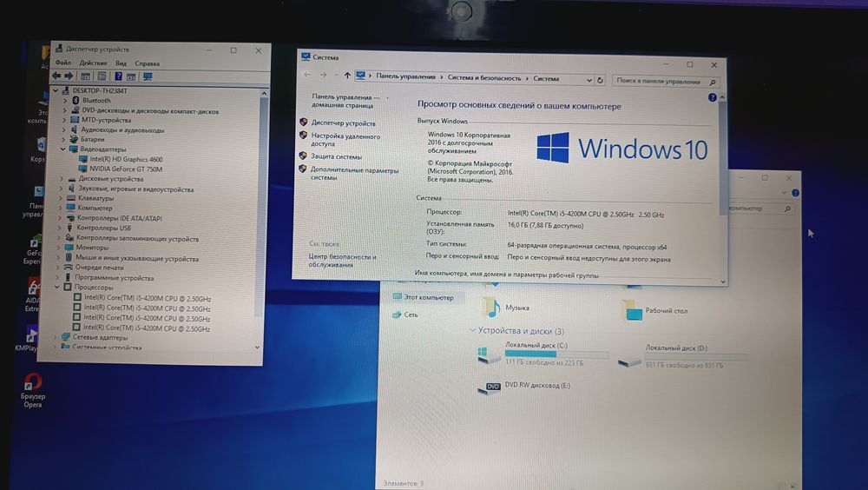The height and width of the screenshot is (490, 868).
Task: Select Мыши и иные указывающие устройства
Action: 137,258
